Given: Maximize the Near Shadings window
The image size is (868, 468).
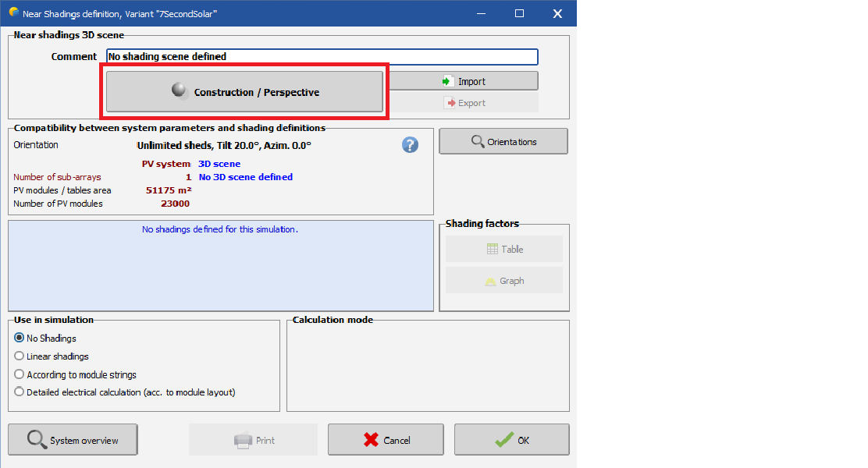Looking at the screenshot, I should [x=519, y=13].
